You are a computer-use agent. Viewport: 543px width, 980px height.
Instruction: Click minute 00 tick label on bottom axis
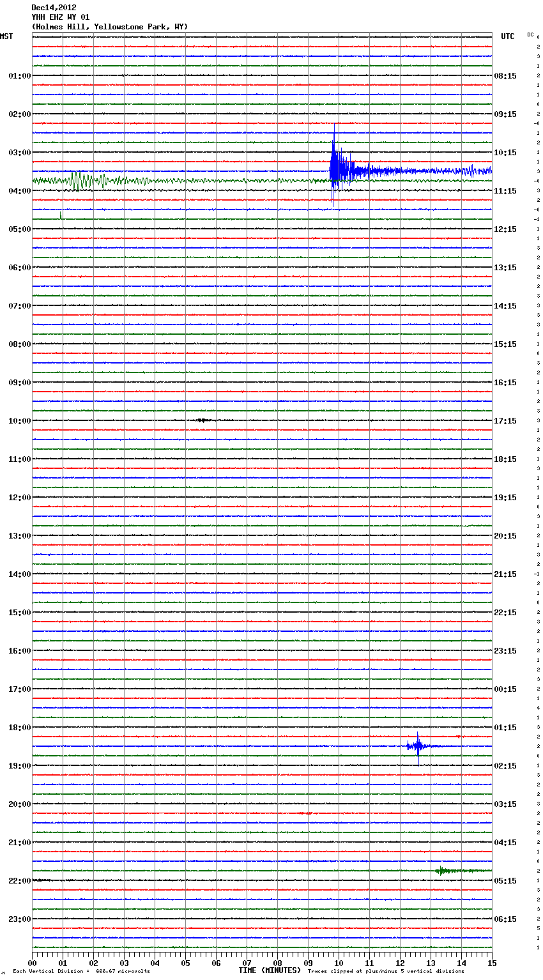[x=32, y=963]
